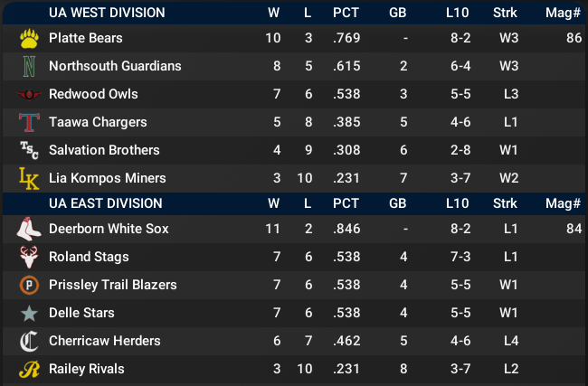The image size is (588, 386).
Task: Sort UA East Division by W column
Action: (x=273, y=203)
